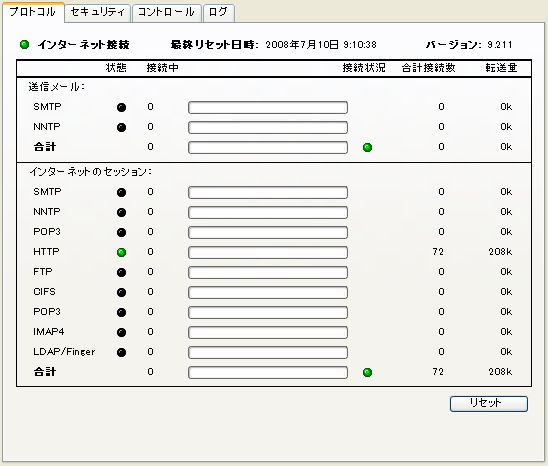
Task: Click the outgoing mail 合計 green connection indicator
Action: point(367,148)
